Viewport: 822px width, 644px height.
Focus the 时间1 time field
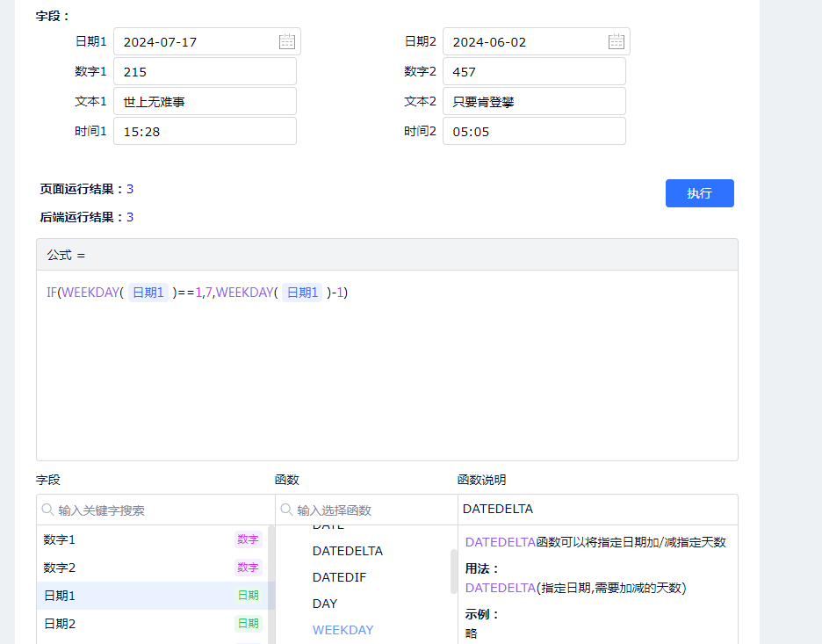click(205, 132)
